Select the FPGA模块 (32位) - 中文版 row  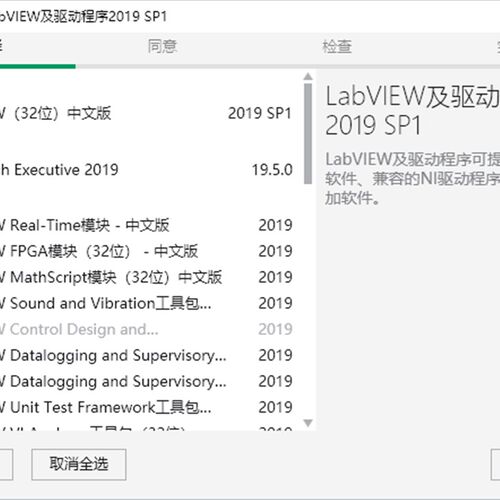(147, 251)
